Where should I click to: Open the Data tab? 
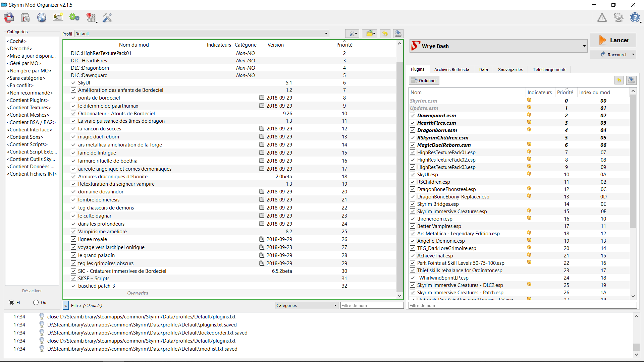coord(483,69)
